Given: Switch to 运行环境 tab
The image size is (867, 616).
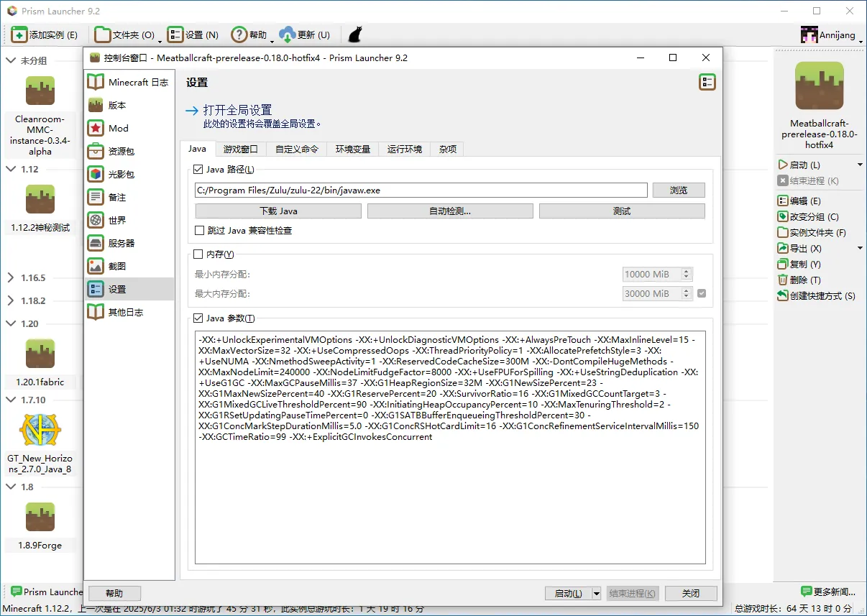Looking at the screenshot, I should click(x=404, y=150).
